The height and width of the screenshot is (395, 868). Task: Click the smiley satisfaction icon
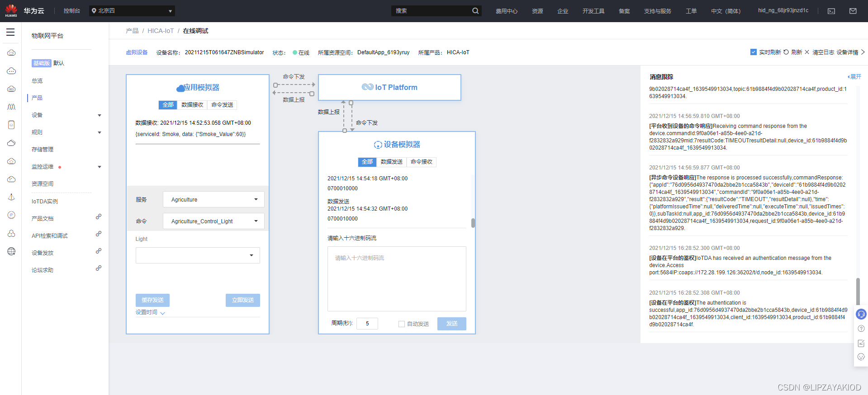861,357
